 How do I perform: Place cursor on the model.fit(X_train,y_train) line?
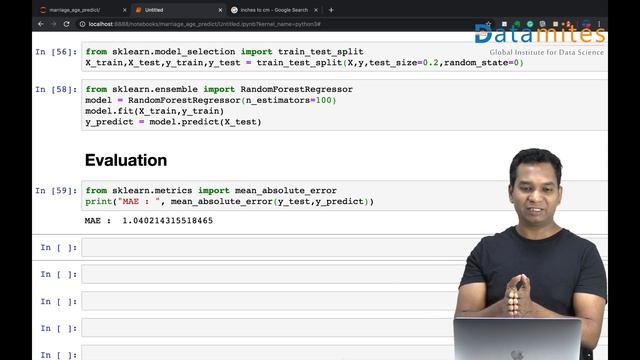click(154, 111)
